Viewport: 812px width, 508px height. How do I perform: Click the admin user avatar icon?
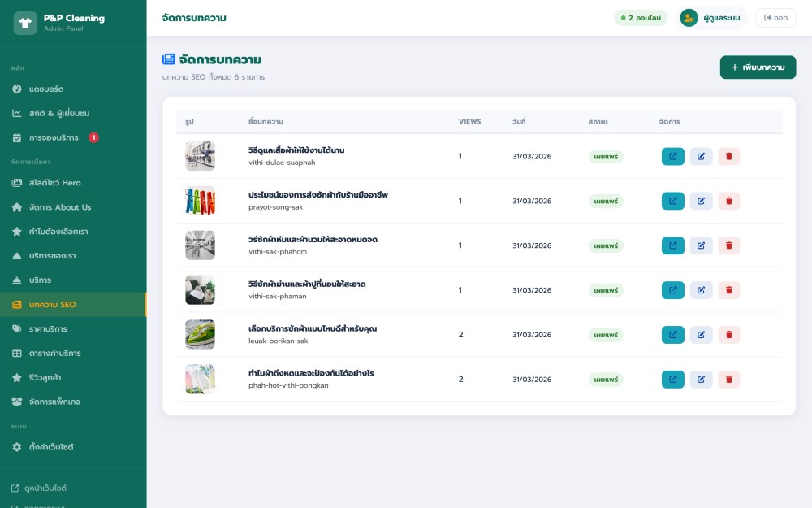point(689,18)
